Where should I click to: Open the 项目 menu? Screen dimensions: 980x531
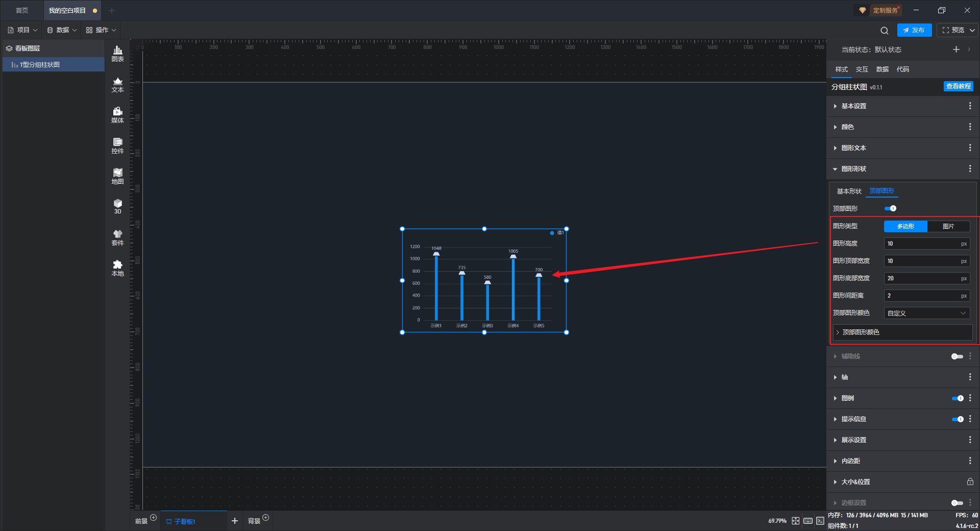click(x=22, y=30)
